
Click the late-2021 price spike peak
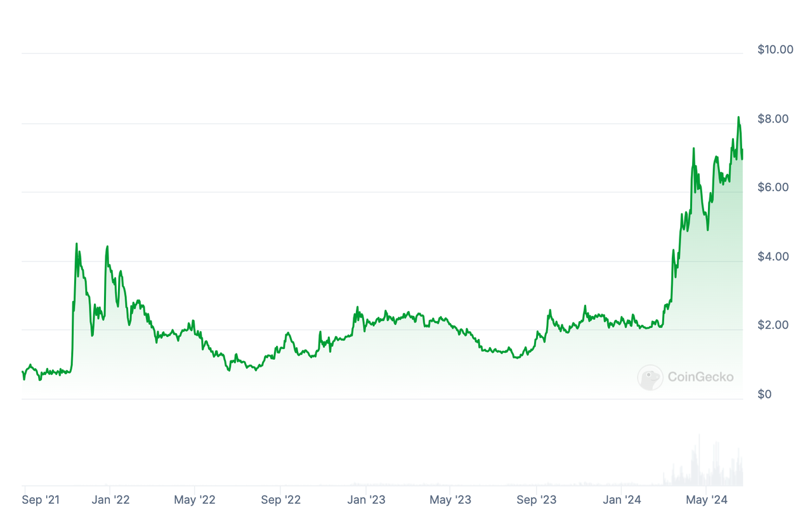click(77, 244)
